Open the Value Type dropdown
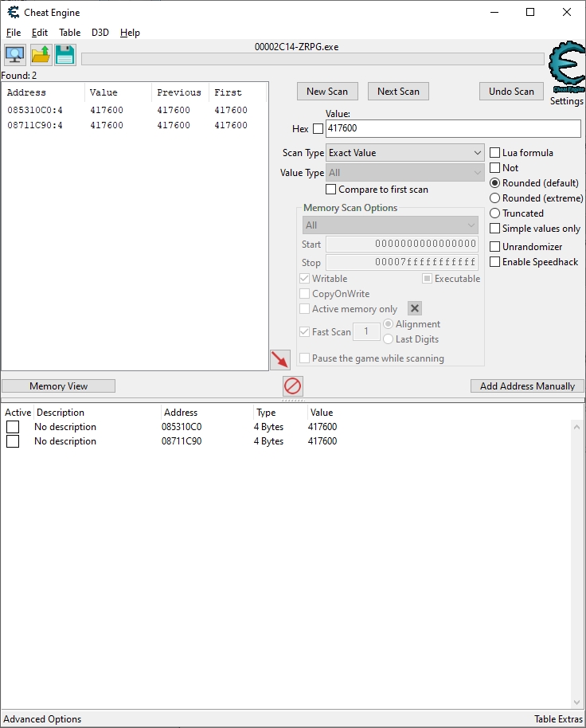Image resolution: width=586 pixels, height=728 pixels. [405, 173]
